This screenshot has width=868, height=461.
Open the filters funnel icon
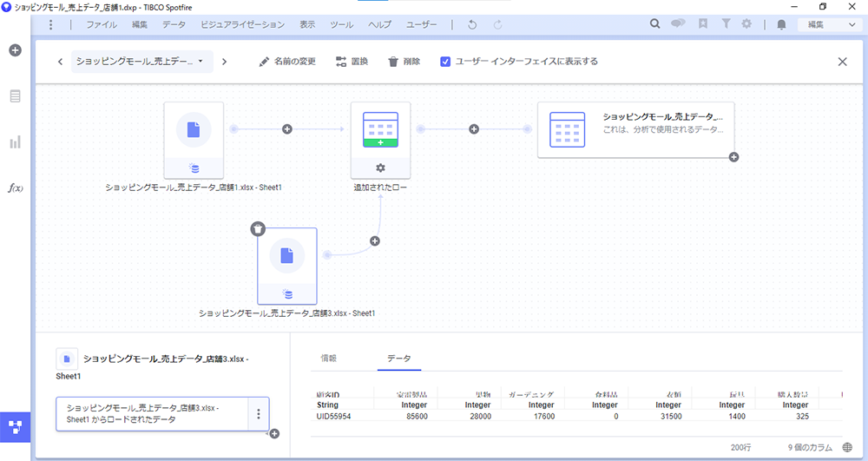point(726,23)
